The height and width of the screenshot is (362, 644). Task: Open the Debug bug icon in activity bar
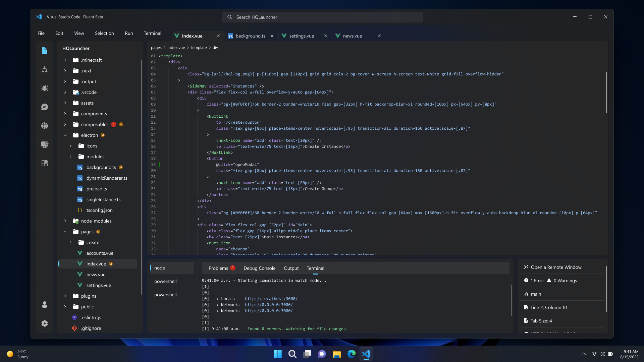pyautogui.click(x=45, y=88)
